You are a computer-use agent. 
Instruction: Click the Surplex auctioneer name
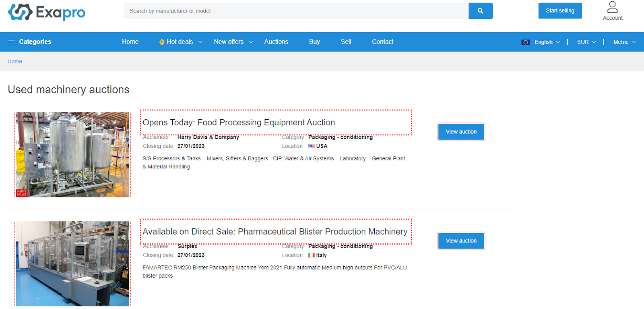pyautogui.click(x=188, y=246)
